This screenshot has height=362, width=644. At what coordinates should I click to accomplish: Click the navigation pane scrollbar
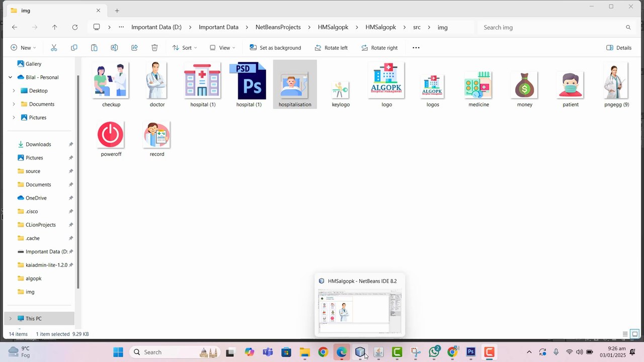click(x=78, y=181)
